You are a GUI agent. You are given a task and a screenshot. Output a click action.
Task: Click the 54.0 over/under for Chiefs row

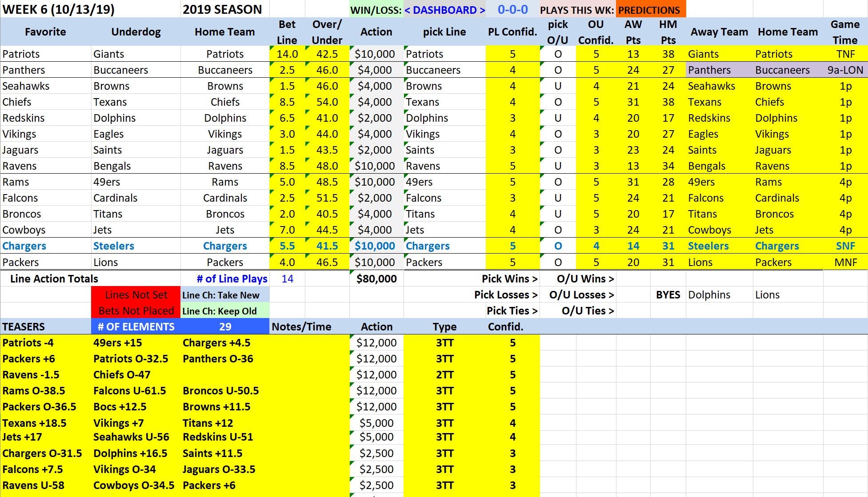coord(327,102)
